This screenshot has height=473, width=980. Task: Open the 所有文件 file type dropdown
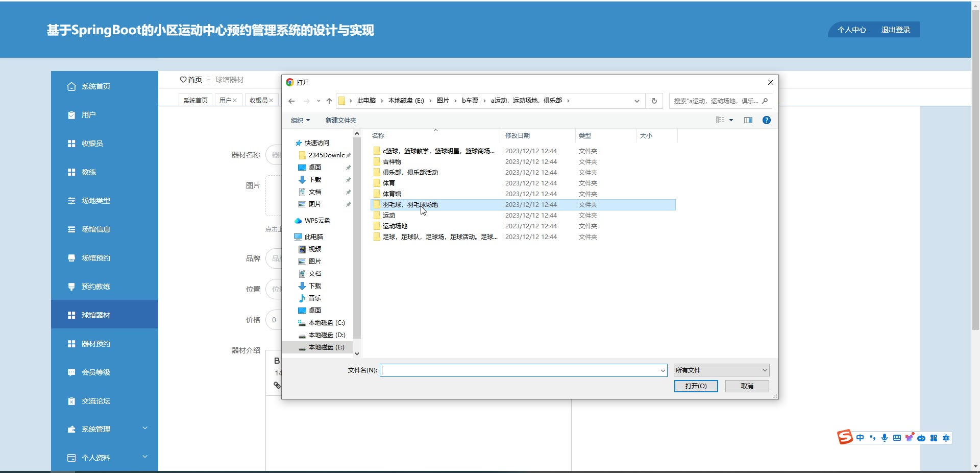[x=721, y=370]
